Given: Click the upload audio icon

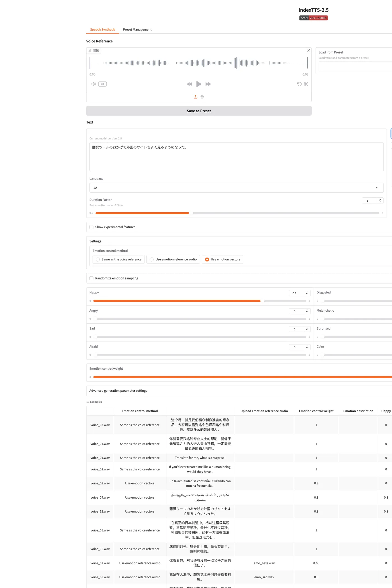Looking at the screenshot, I should pyautogui.click(x=195, y=97).
